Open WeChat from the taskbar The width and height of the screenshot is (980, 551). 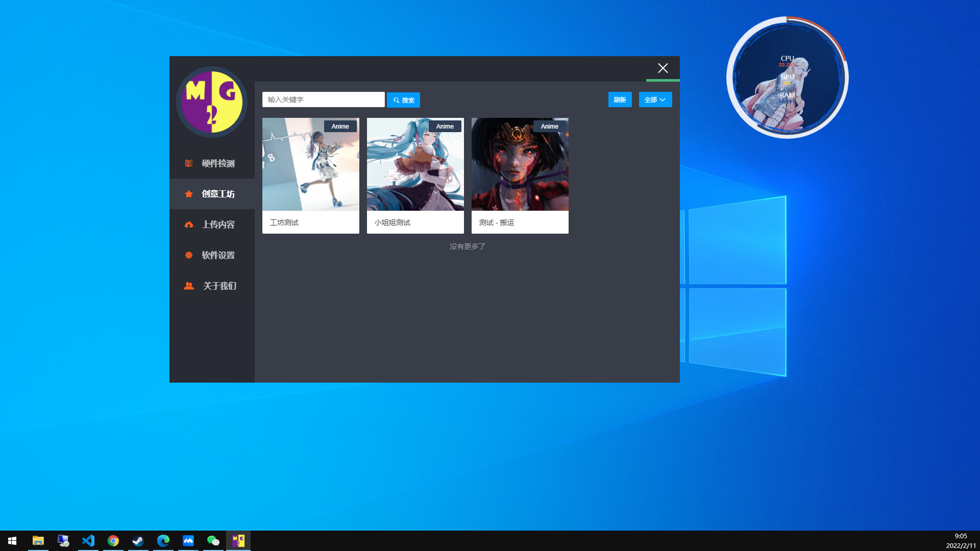tap(213, 541)
